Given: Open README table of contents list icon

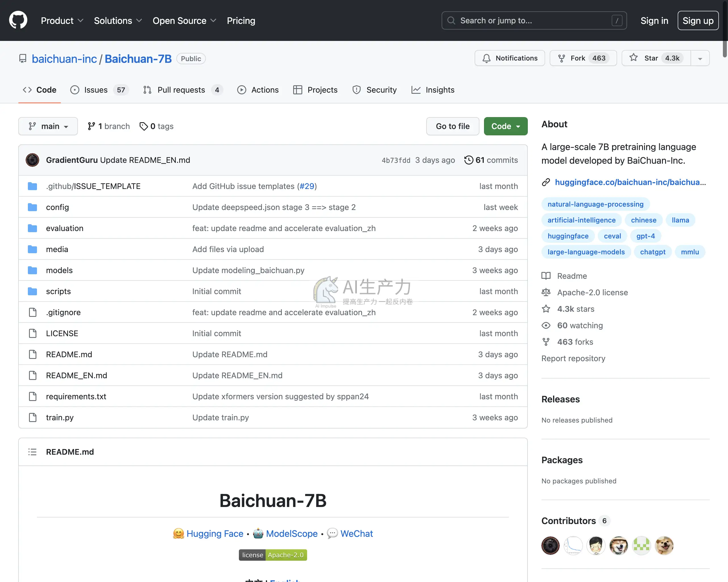Looking at the screenshot, I should pyautogui.click(x=32, y=452).
